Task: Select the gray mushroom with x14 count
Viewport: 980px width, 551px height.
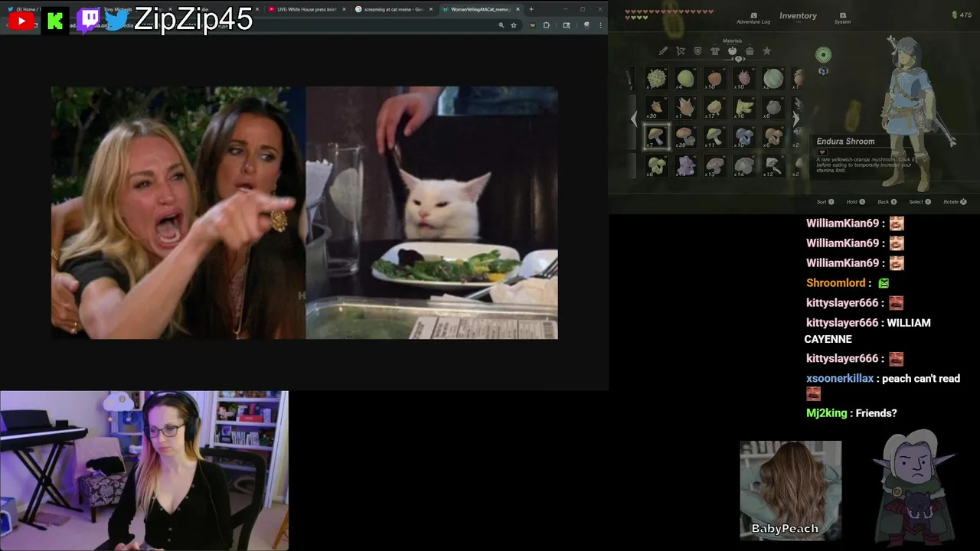Action: point(743,165)
